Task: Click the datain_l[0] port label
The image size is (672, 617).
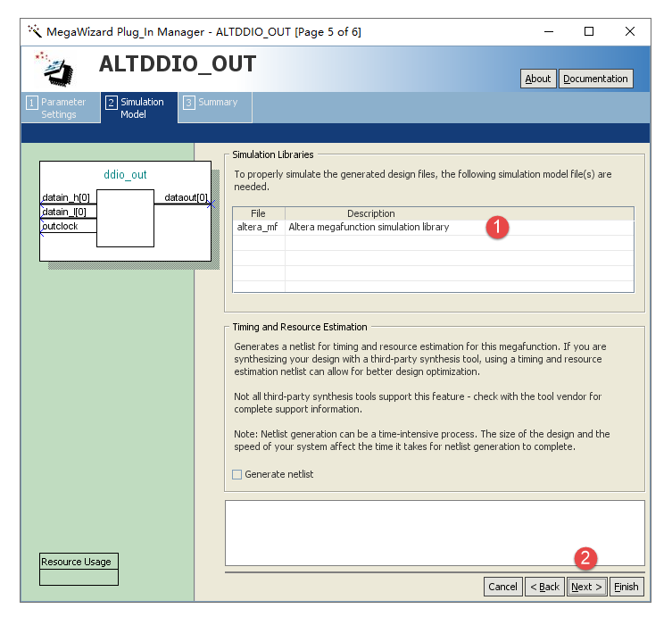Action: 64,212
